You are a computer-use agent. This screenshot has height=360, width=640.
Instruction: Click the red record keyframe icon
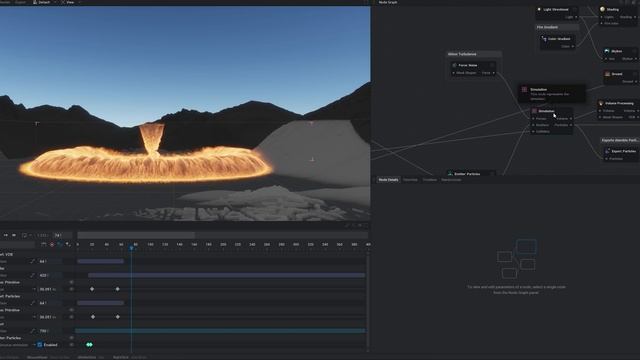[52, 244]
